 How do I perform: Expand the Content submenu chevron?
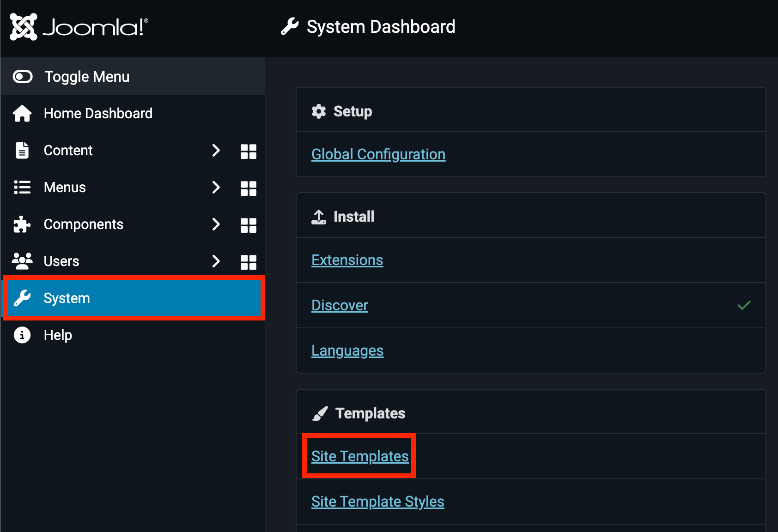point(216,150)
